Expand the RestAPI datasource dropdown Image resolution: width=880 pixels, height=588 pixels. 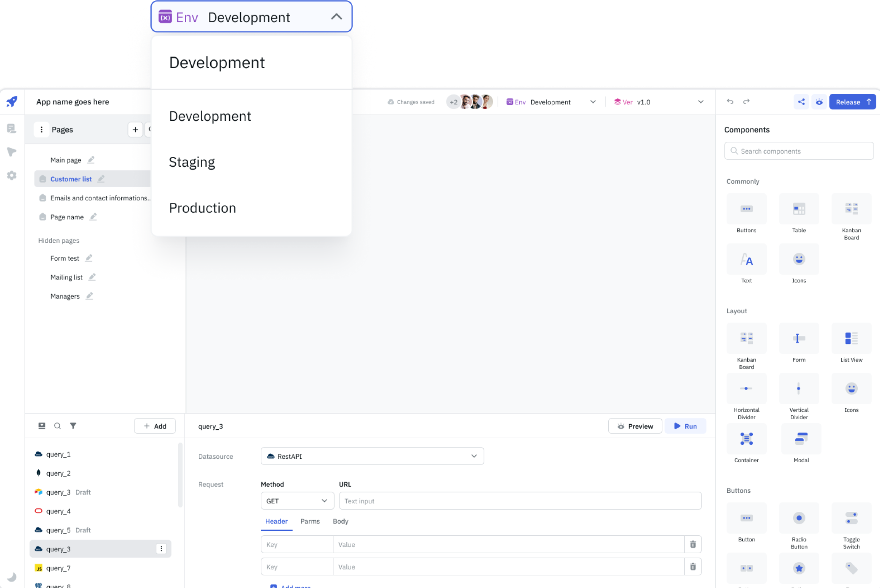point(372,456)
